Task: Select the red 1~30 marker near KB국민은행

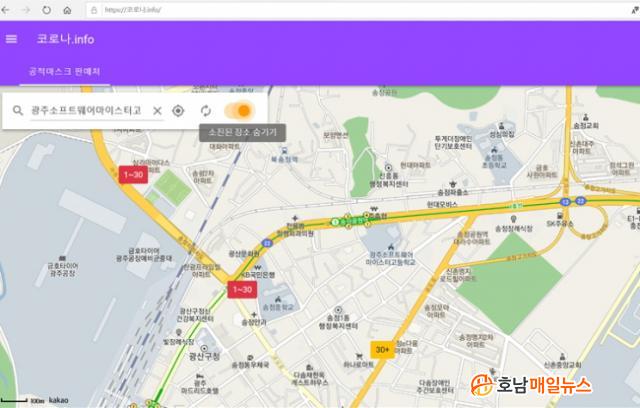Action: click(243, 289)
